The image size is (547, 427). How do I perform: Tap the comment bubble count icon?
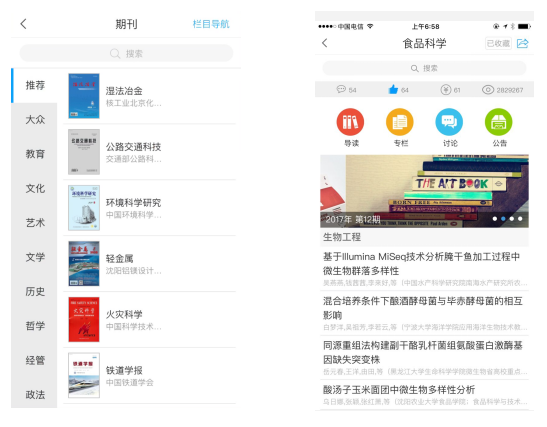[341, 89]
